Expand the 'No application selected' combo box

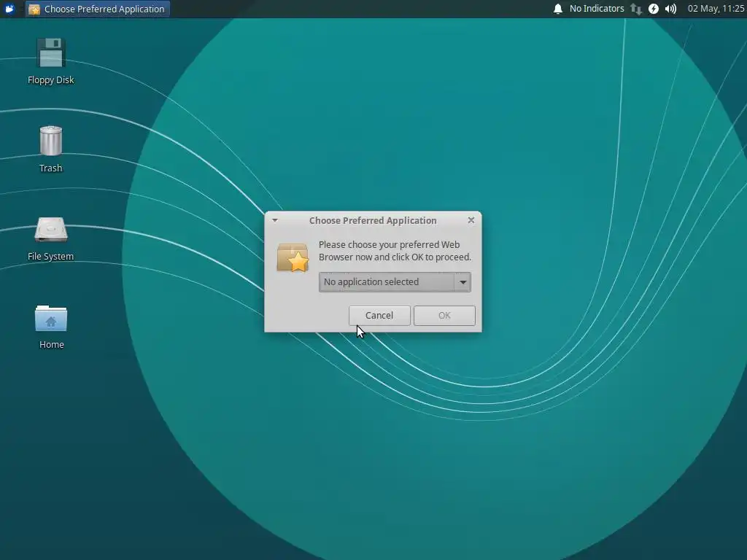coord(395,282)
